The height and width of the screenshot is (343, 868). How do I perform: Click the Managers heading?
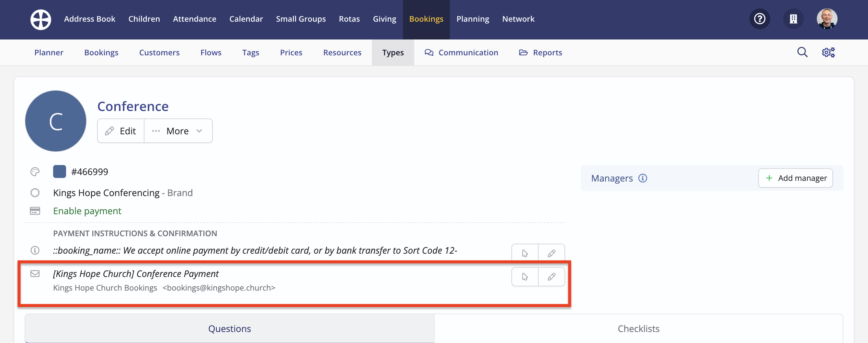[612, 178]
